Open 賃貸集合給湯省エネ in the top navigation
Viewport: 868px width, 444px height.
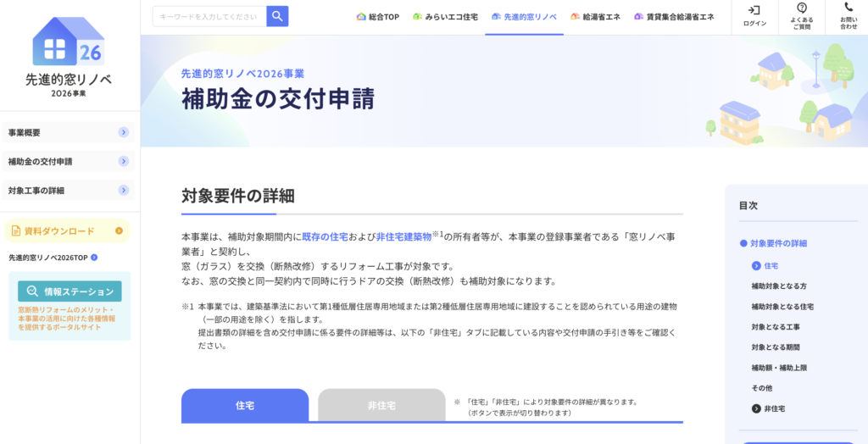pos(674,17)
